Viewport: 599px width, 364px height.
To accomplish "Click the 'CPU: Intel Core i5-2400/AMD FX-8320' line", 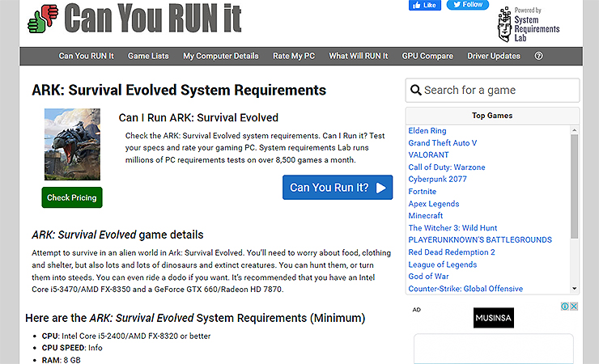I will 126,336.
